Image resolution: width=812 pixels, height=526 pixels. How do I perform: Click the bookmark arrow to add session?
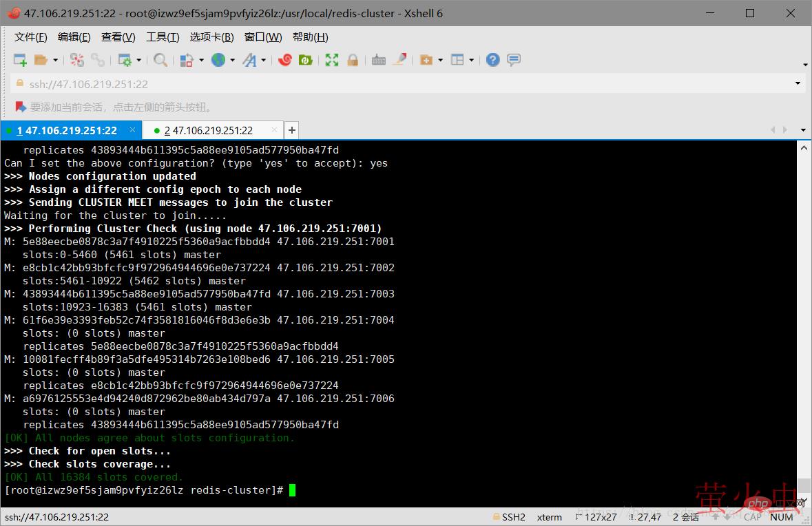click(20, 107)
